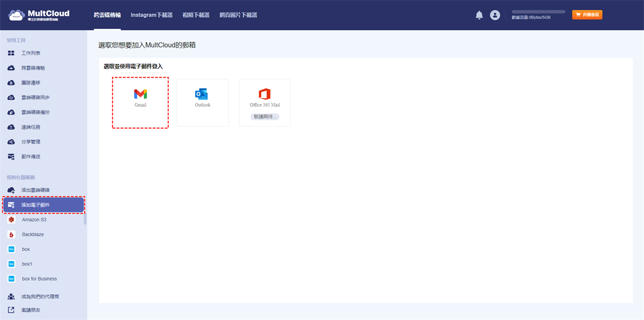Screen dimensions: 644x320
Task: Click the Outlook logo icon
Action: pyautogui.click(x=202, y=94)
